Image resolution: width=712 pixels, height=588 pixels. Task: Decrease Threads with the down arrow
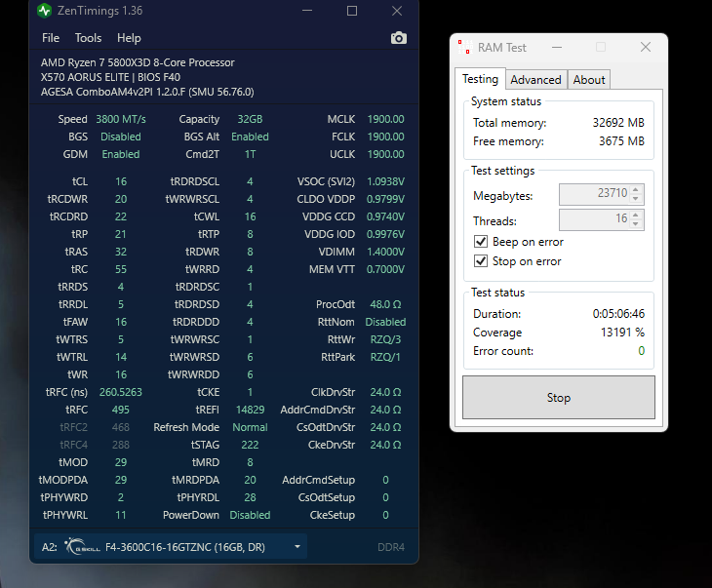coord(636,223)
